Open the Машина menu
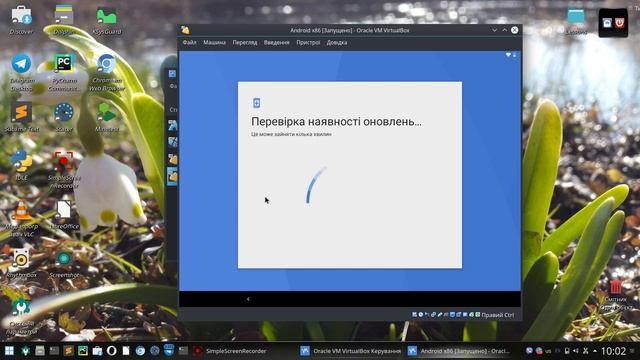640x360 pixels. coord(214,42)
